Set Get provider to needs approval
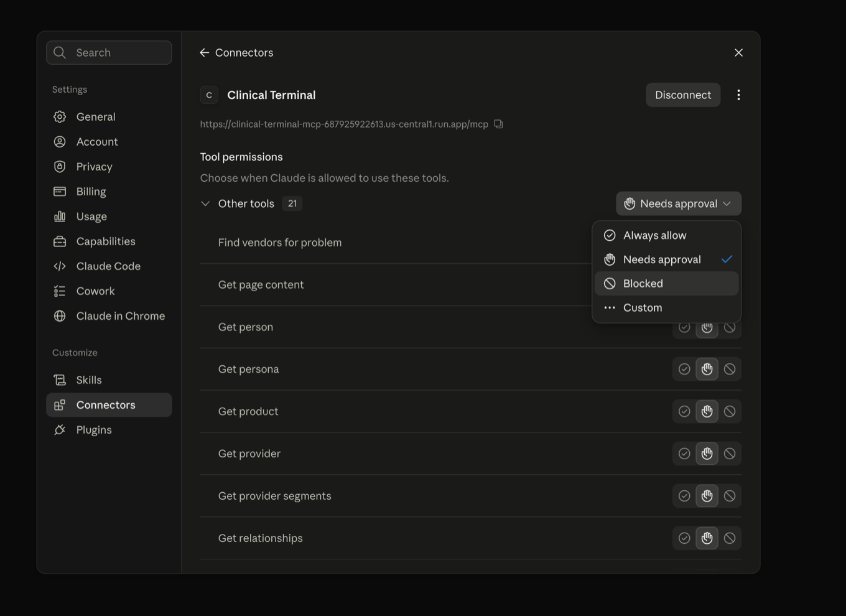Viewport: 846px width, 616px height. (707, 454)
